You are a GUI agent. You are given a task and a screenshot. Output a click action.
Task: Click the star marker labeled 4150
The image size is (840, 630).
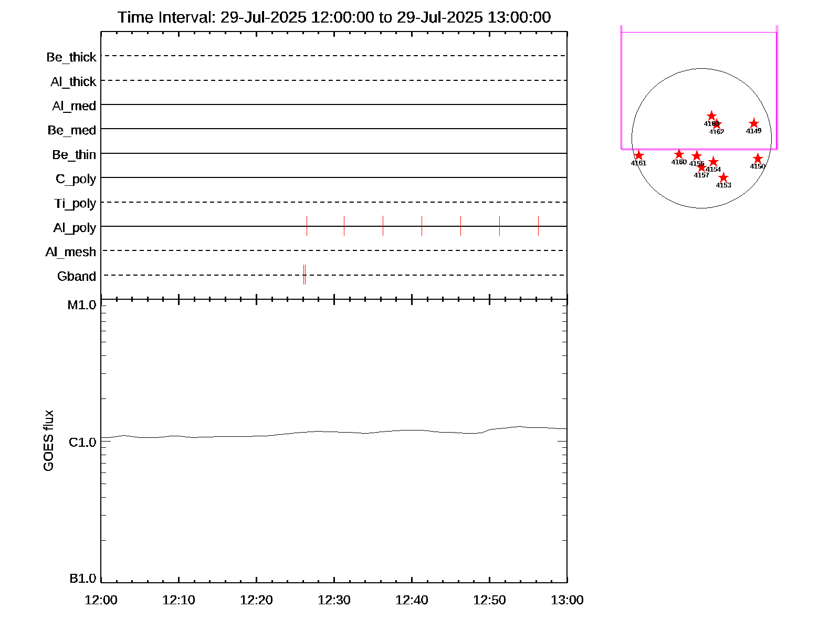[x=758, y=159]
